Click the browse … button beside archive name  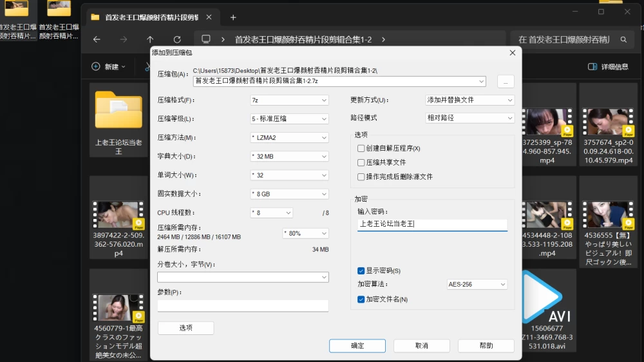(506, 81)
